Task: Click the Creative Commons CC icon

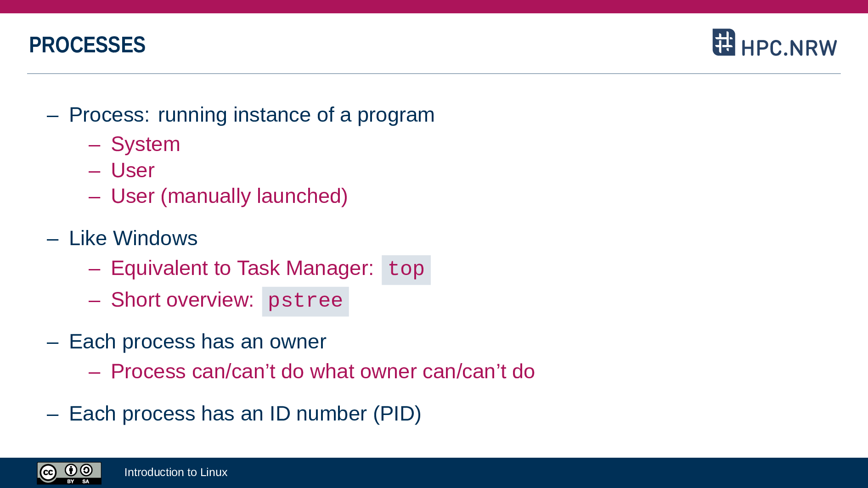Action: click(x=48, y=473)
